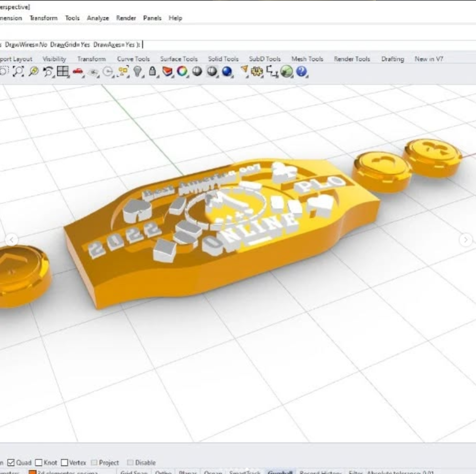Enable the Knot osnap checkbox
This screenshot has width=476, height=474.
pos(38,463)
